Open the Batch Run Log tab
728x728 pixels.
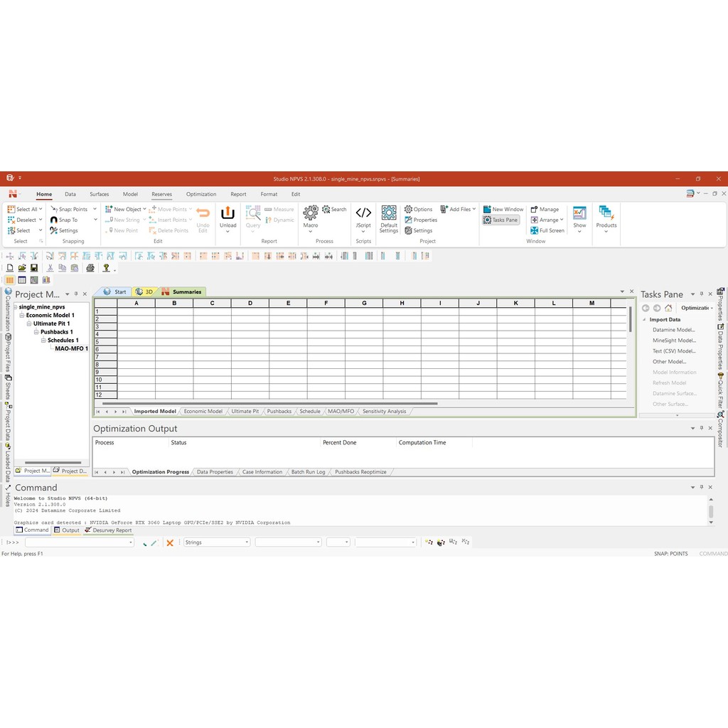point(308,472)
